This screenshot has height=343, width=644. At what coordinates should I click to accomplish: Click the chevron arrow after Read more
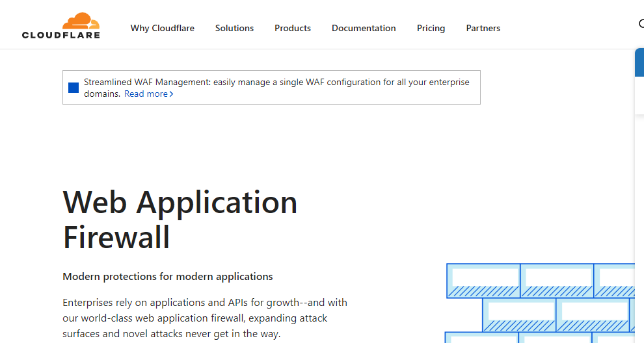172,94
